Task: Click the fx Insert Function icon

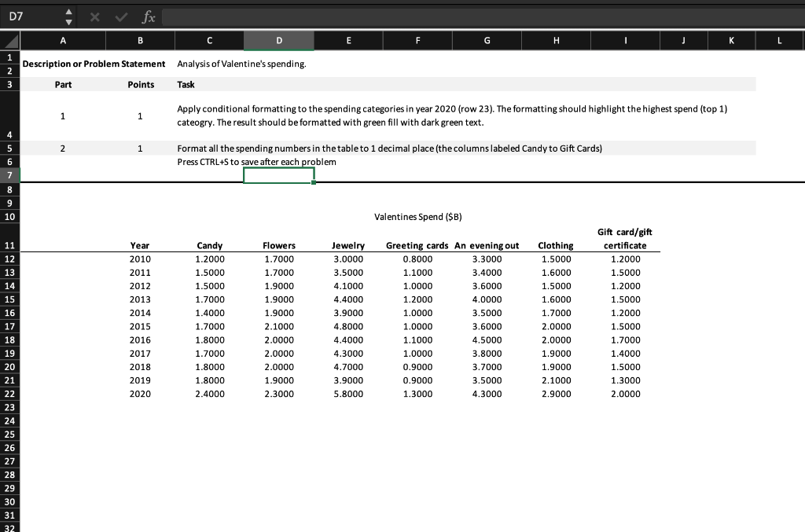Action: (147, 16)
